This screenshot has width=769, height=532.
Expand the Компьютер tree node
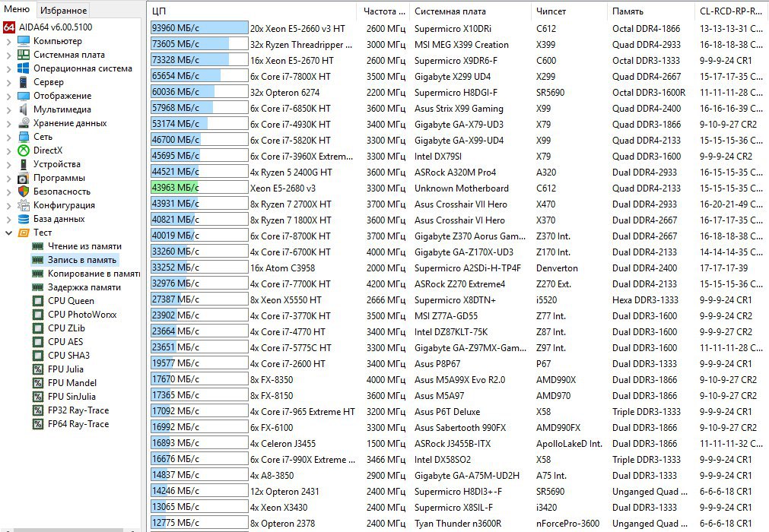8,42
